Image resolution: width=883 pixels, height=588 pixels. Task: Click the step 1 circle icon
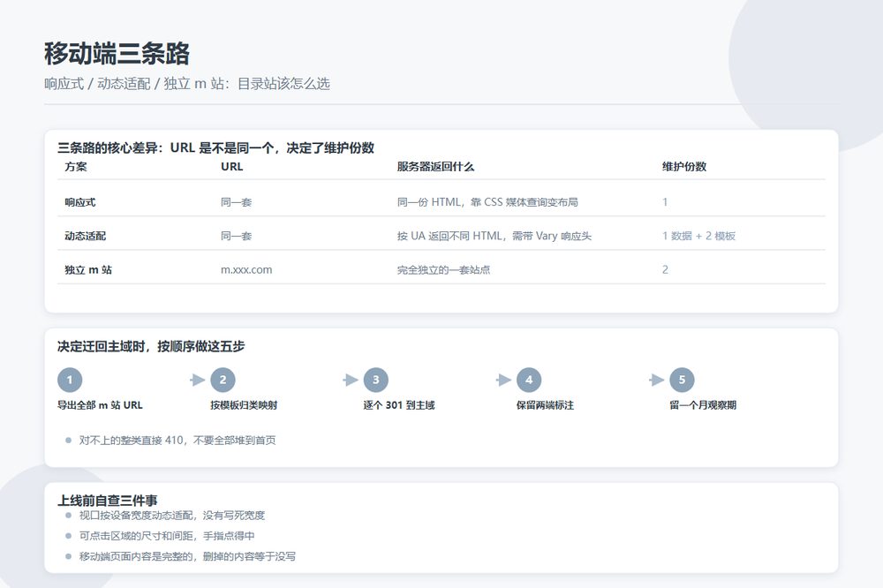[70, 380]
